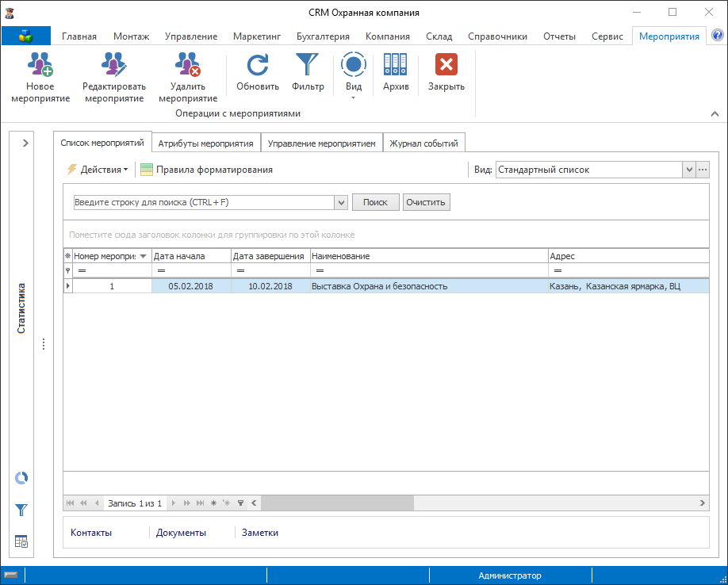Open the Монтаж ribbon tab
The image size is (728, 585).
[131, 36]
